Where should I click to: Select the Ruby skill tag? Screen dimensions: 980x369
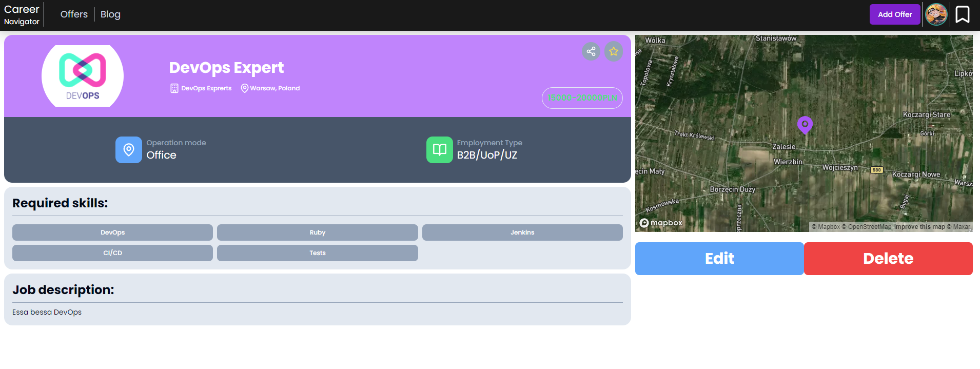pyautogui.click(x=318, y=232)
